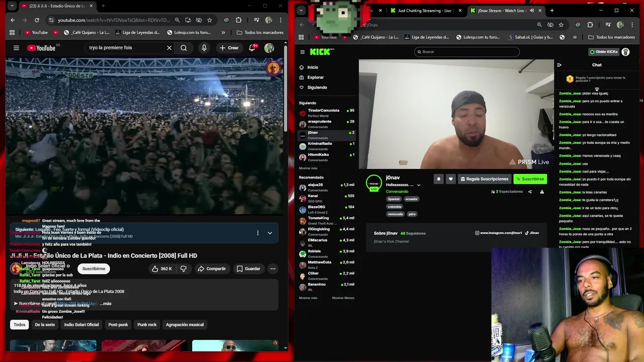Select the Post-punk filter chip
This screenshot has width=644, height=362.
click(x=118, y=324)
